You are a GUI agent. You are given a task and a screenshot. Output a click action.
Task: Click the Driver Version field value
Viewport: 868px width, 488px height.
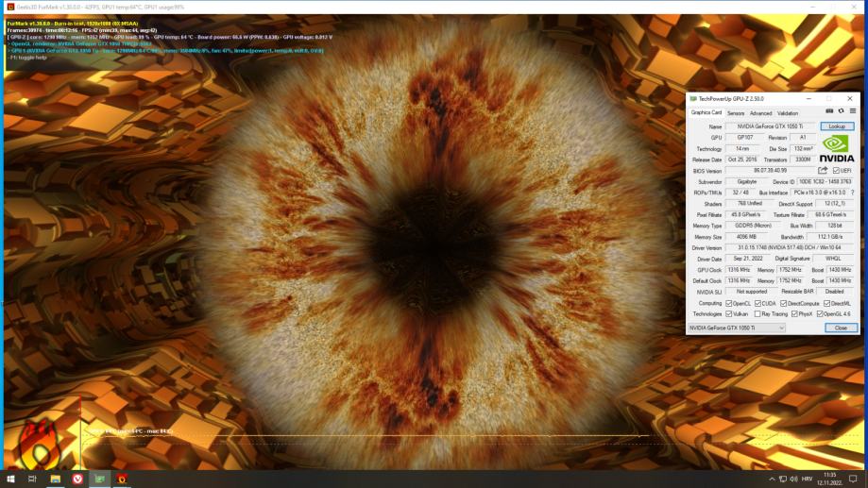pyautogui.click(x=789, y=248)
